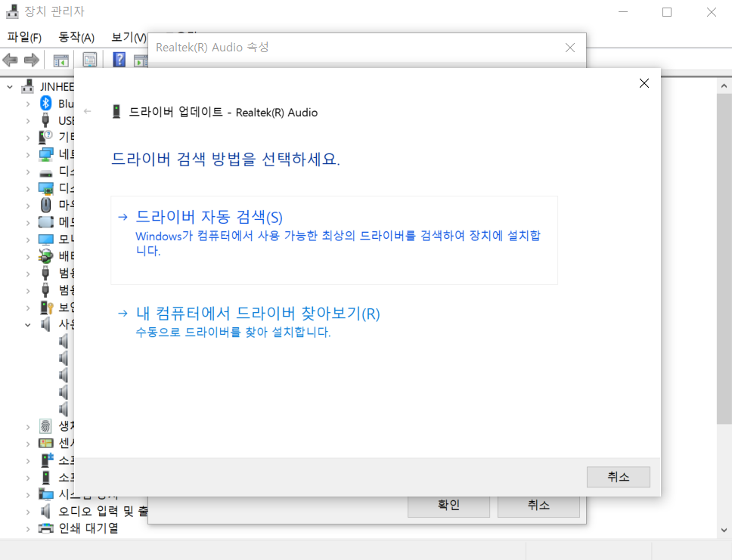Expand the mouse category chevron
732x560 pixels.
(x=28, y=206)
